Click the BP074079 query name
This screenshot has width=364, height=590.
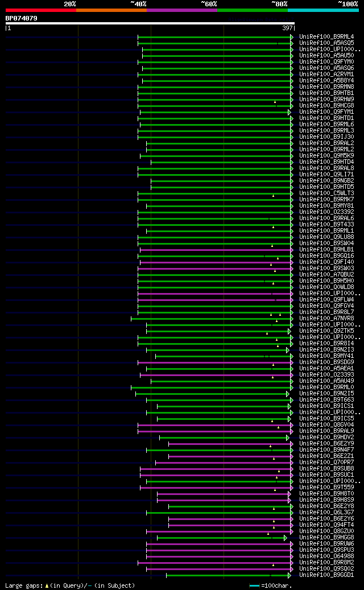(x=22, y=18)
